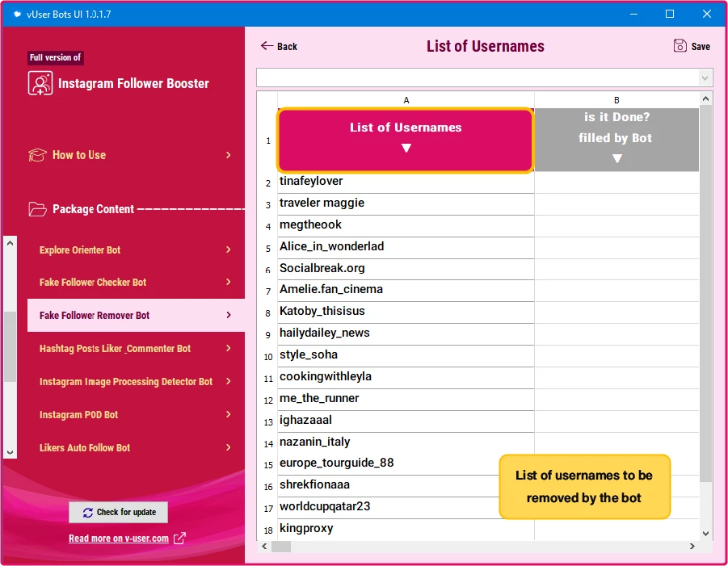This screenshot has width=728, height=566.
Task: Select the cell 'worldcupqatar23'
Action: tap(388, 508)
